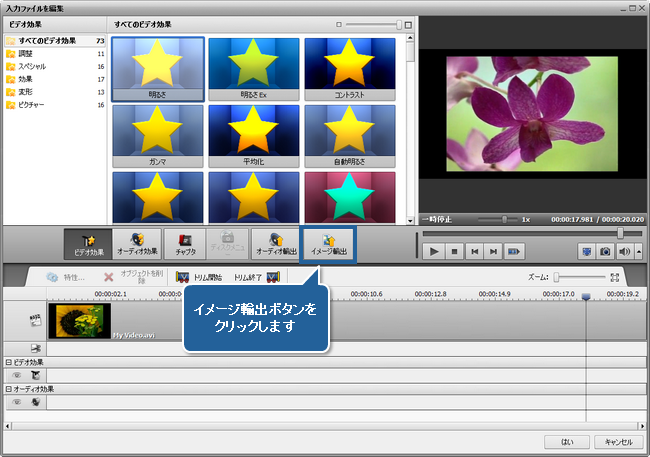Take a snapshot with the camera icon

pyautogui.click(x=604, y=252)
